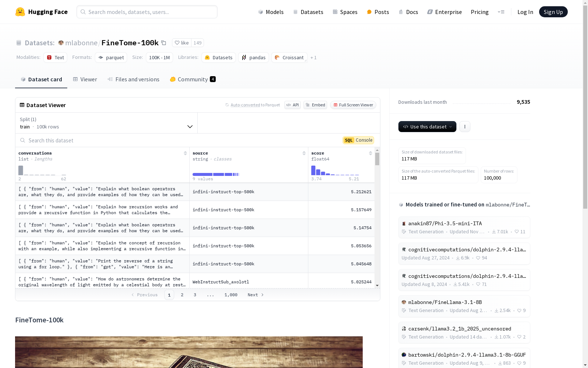The image size is (588, 368).
Task: Select the Croissant library tag
Action: coord(289,57)
